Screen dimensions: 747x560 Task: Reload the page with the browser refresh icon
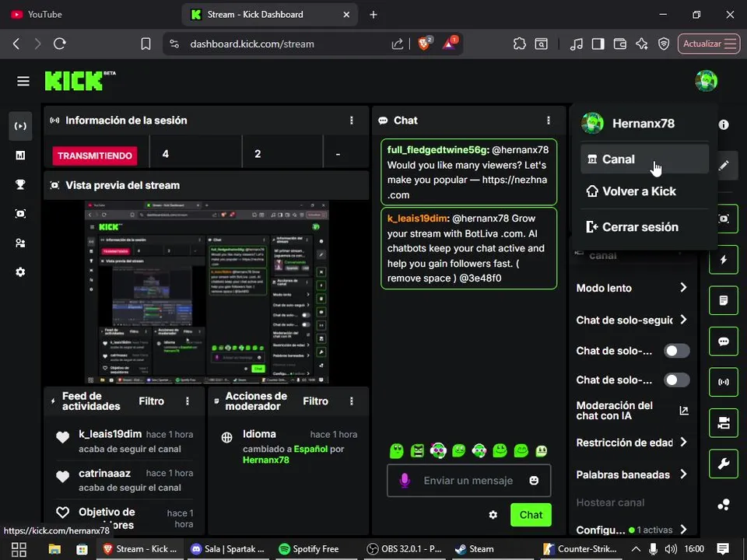point(60,44)
